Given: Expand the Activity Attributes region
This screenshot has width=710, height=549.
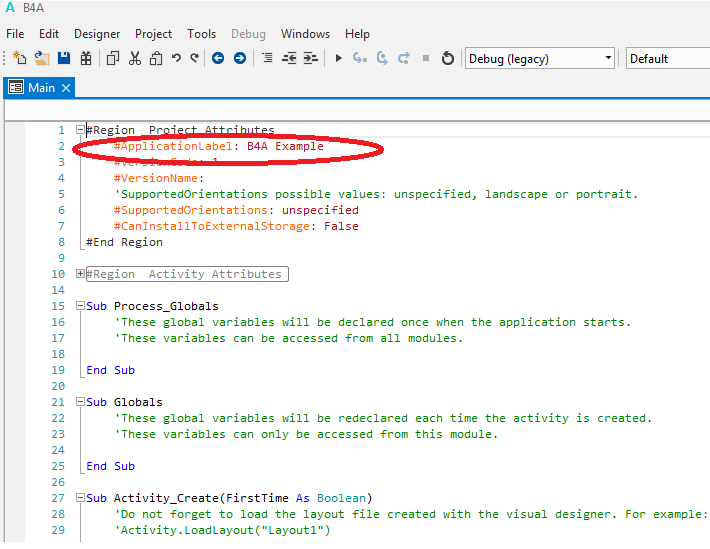Looking at the screenshot, I should [80, 274].
